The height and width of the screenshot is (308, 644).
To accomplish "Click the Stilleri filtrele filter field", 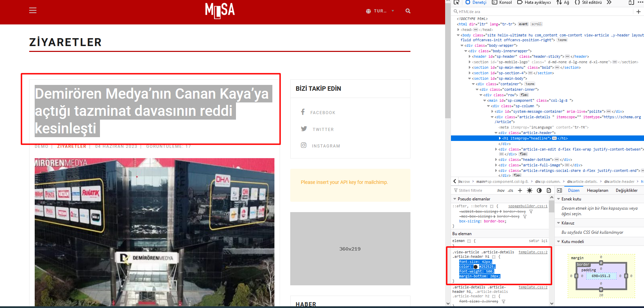I will click(473, 190).
